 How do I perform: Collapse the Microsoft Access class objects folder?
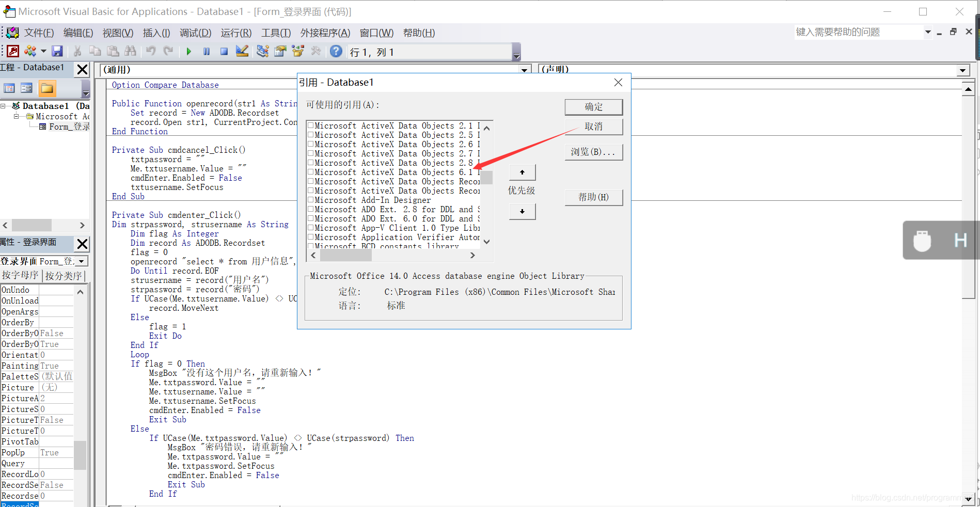(x=16, y=116)
